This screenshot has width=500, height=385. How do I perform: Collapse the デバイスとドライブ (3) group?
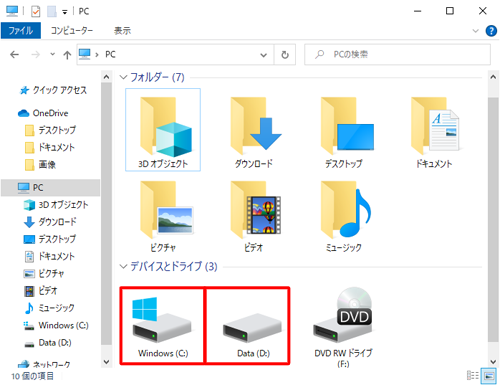tap(123, 266)
